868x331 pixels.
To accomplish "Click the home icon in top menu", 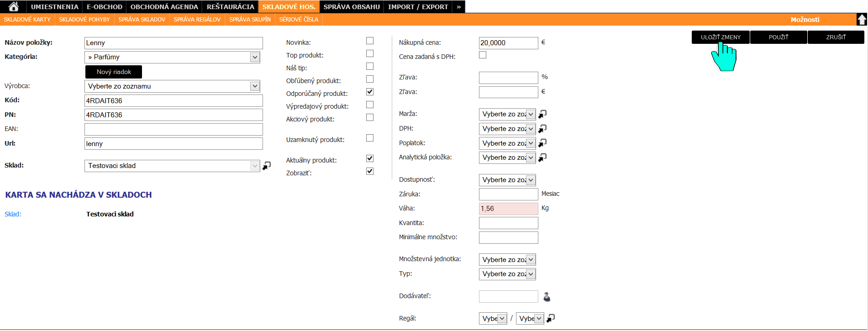I will tap(14, 6).
